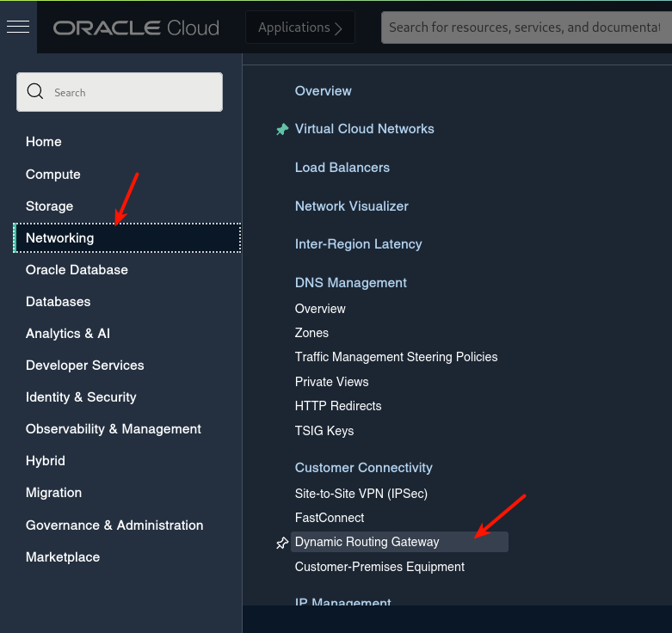The image size is (672, 633).
Task: Open the Load Balancers link
Action: tap(342, 168)
